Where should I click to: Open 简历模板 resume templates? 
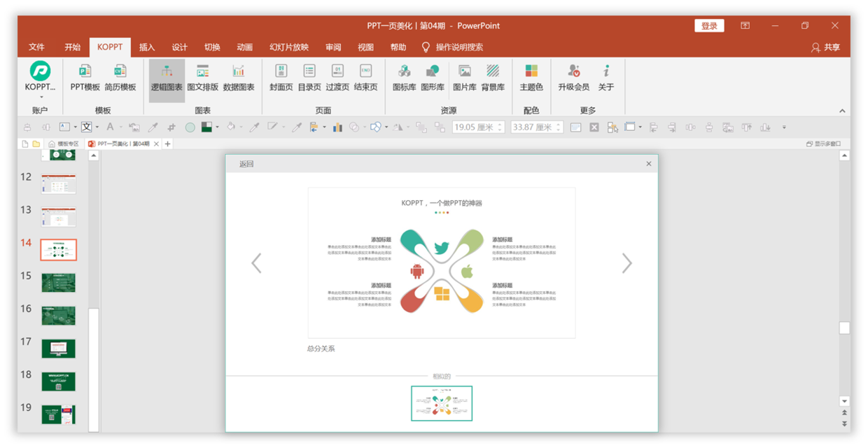(120, 78)
